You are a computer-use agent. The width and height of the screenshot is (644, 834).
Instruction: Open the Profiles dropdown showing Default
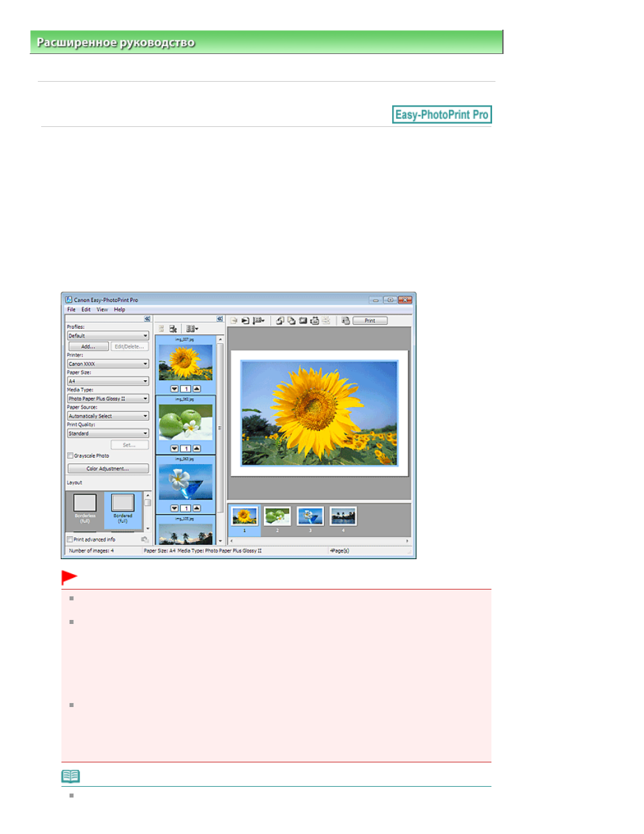pyautogui.click(x=108, y=336)
